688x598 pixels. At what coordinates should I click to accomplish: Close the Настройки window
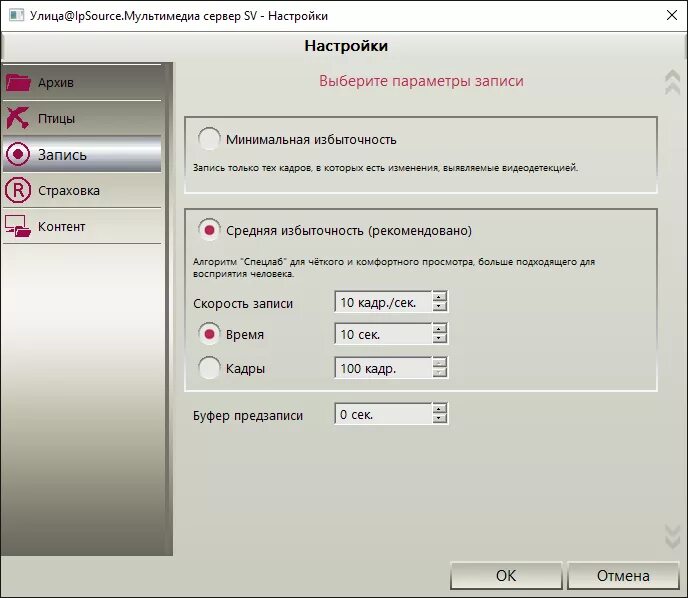[671, 15]
